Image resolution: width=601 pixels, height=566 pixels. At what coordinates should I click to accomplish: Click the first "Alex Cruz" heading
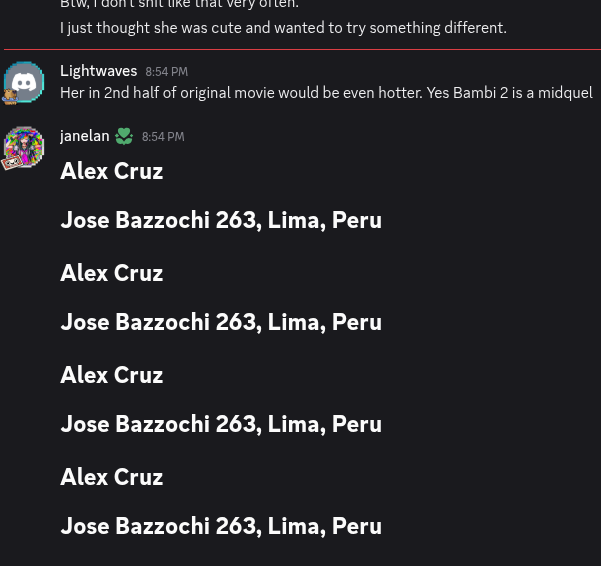tap(111, 171)
